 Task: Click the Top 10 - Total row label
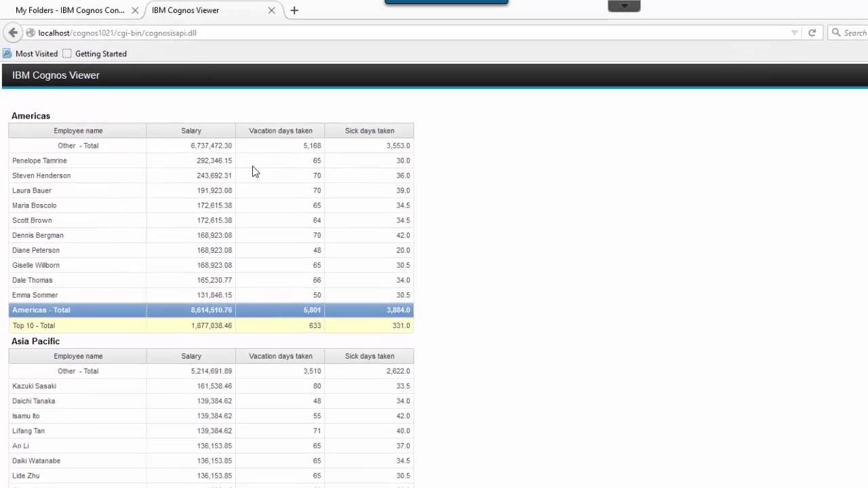(x=34, y=325)
